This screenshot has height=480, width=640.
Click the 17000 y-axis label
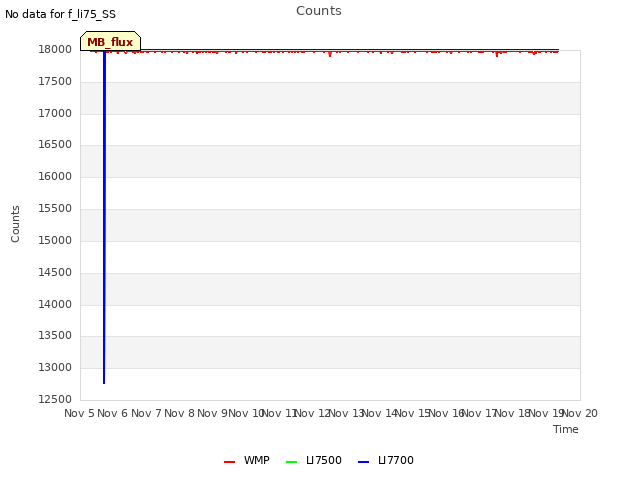click(x=55, y=113)
